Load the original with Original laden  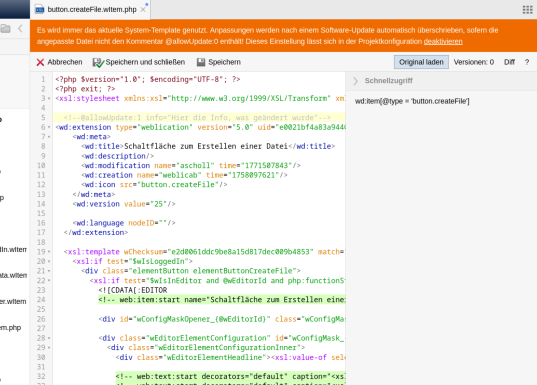click(421, 62)
